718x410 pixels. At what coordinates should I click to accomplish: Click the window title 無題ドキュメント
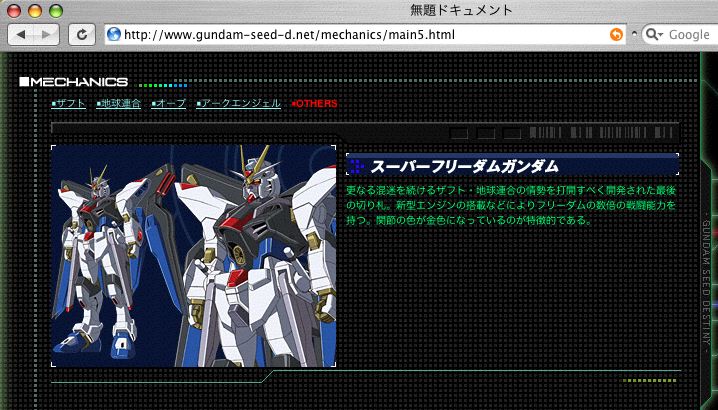coord(461,10)
